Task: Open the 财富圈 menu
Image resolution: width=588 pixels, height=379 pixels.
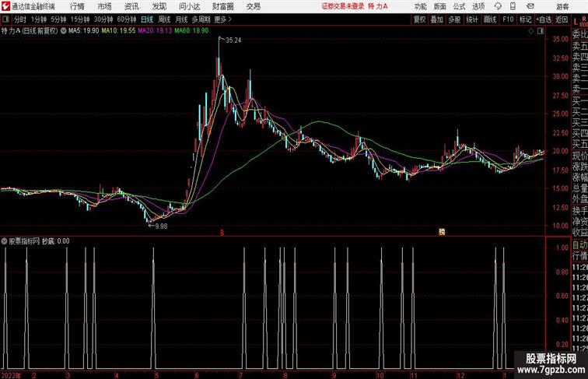Action: tap(223, 6)
